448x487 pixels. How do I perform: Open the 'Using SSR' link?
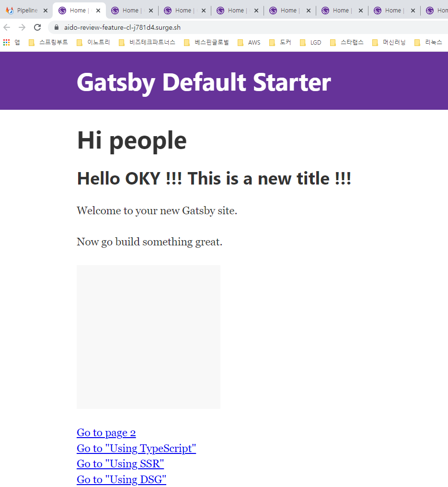point(120,464)
